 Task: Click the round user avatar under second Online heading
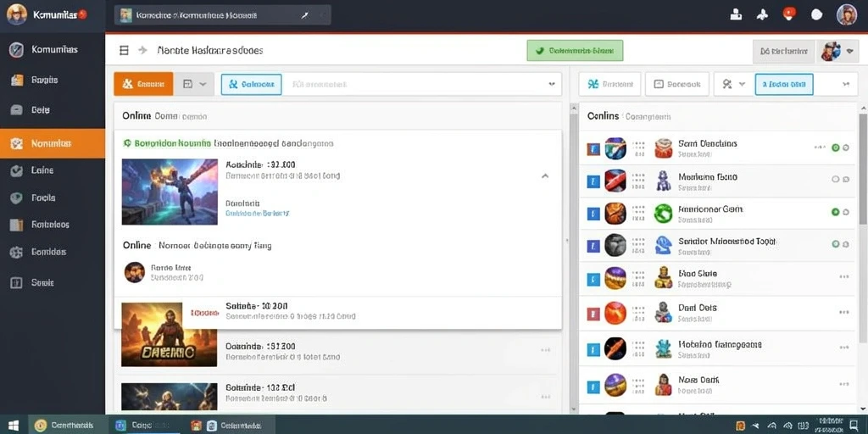[x=135, y=272]
